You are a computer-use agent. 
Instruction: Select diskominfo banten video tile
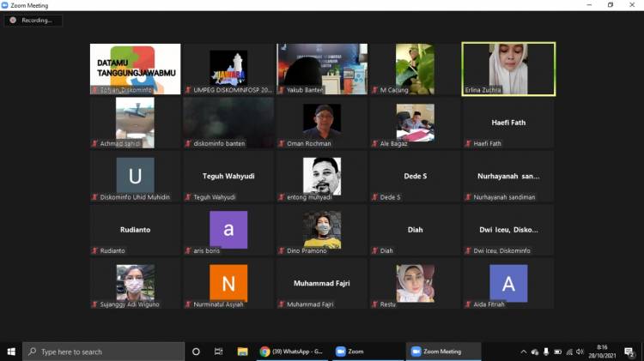point(228,123)
